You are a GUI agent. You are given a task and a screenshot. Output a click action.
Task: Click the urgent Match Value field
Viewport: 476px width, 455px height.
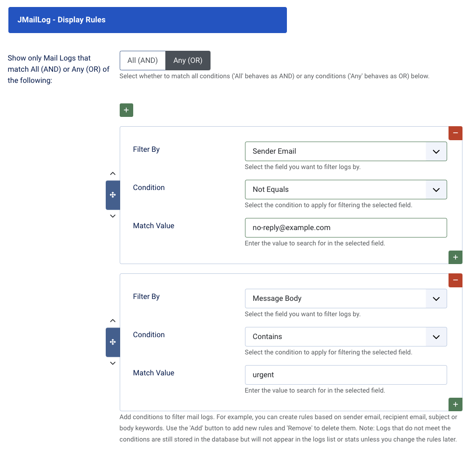coord(346,375)
